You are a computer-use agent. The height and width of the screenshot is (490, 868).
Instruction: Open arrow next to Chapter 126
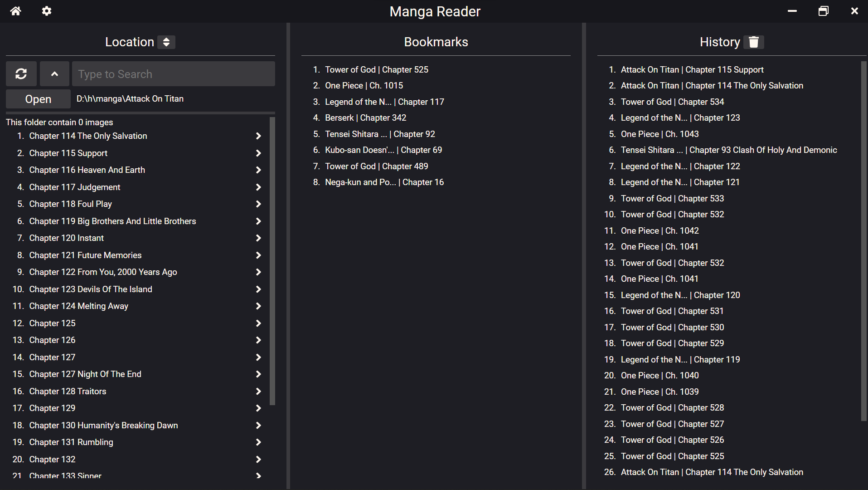pos(258,340)
